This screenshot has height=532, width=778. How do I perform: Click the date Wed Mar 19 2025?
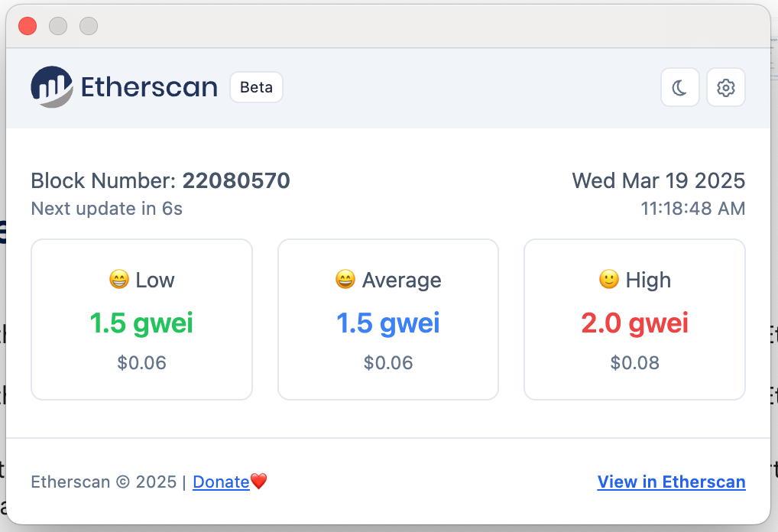click(659, 180)
